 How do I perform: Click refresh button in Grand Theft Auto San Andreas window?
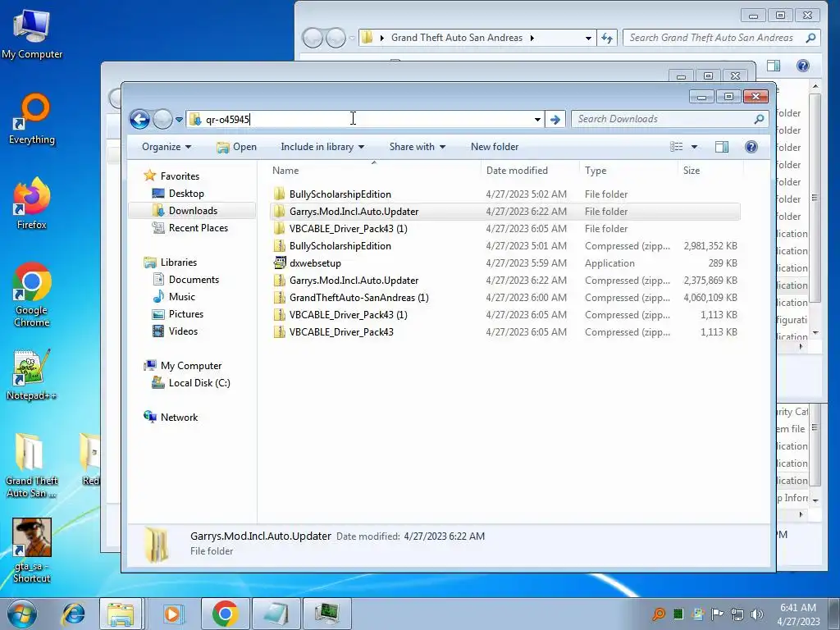point(607,38)
